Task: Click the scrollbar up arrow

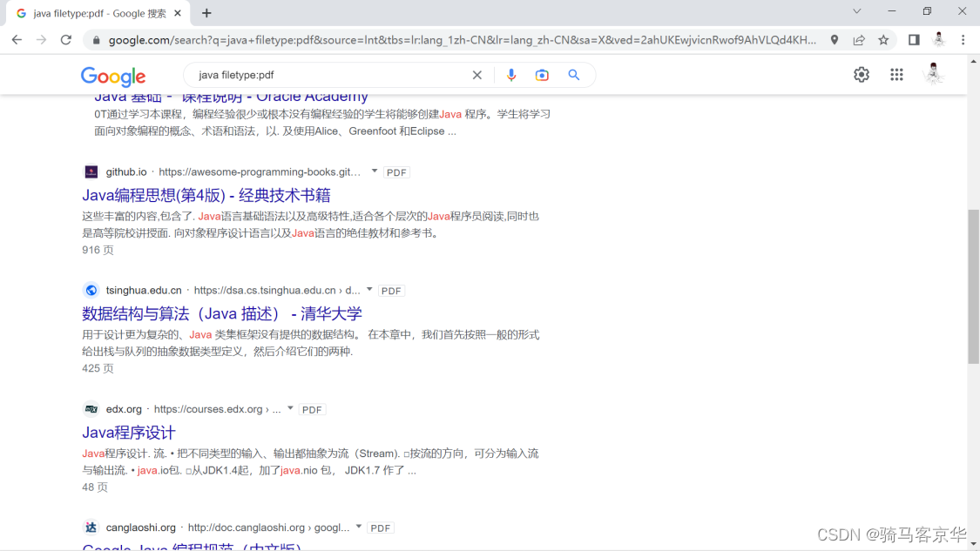Action: [973, 61]
